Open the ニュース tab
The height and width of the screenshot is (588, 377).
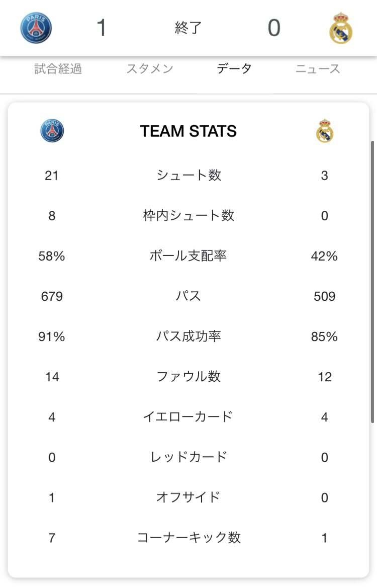click(318, 68)
